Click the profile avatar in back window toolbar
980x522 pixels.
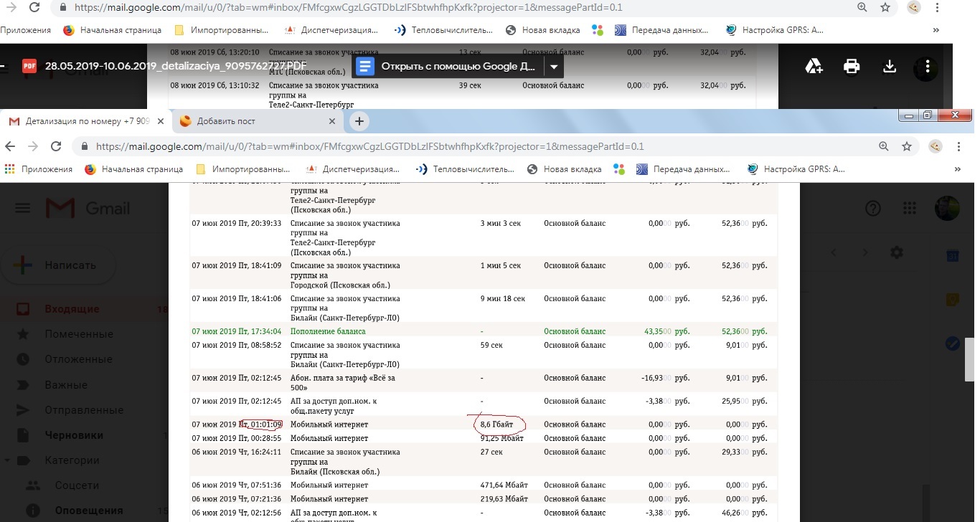point(914,8)
